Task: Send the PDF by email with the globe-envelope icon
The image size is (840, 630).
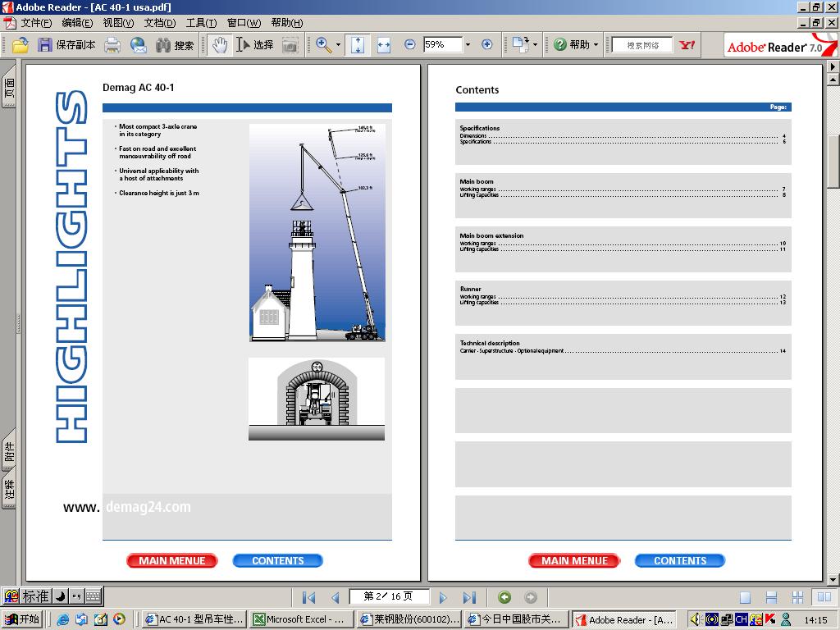Action: pyautogui.click(x=138, y=45)
